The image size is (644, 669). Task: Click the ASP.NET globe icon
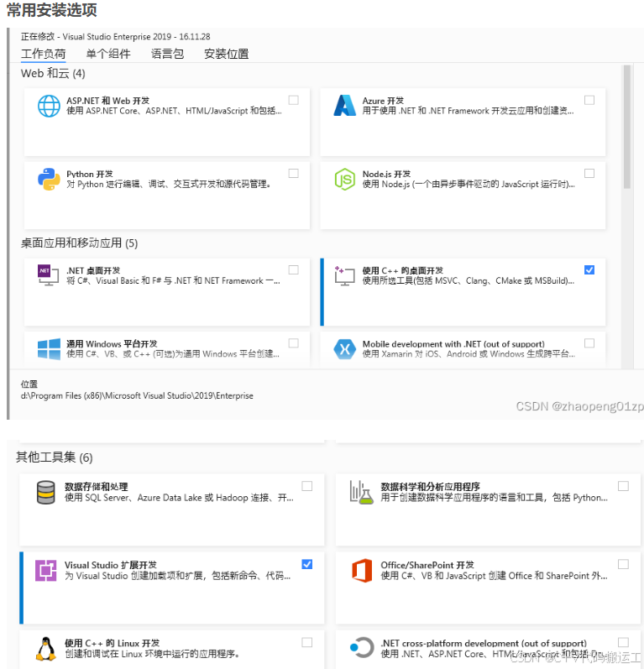click(49, 106)
